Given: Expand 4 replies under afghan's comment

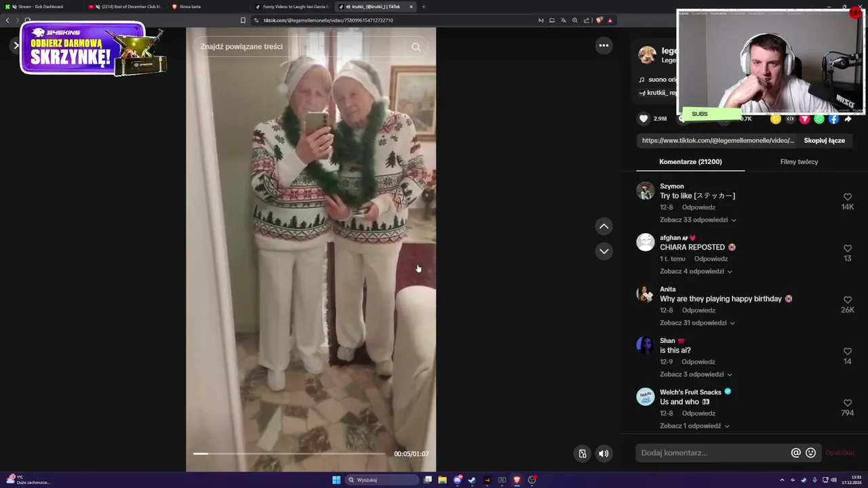Looking at the screenshot, I should (696, 271).
